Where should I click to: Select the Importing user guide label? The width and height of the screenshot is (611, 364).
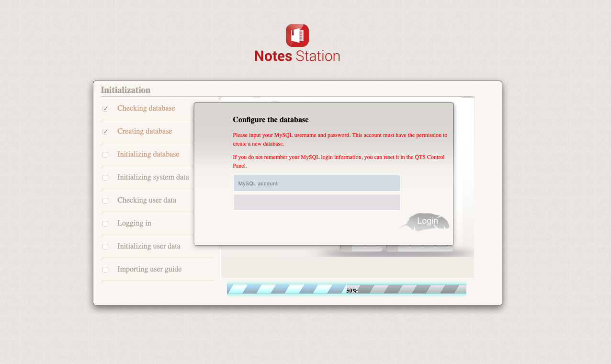coord(149,269)
